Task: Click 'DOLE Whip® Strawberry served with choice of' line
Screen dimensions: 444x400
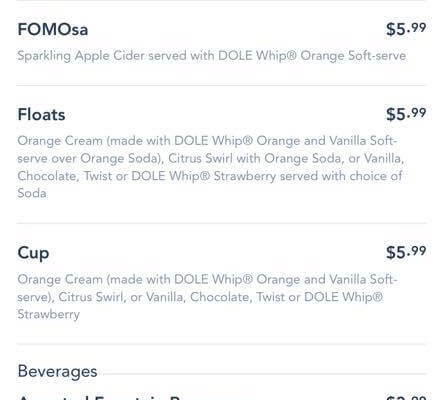Action: (267, 176)
